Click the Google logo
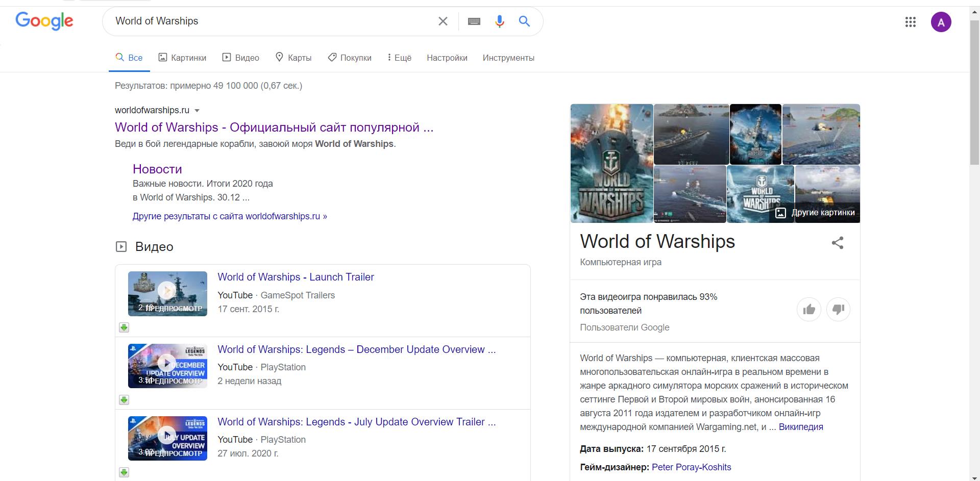 pos(44,21)
